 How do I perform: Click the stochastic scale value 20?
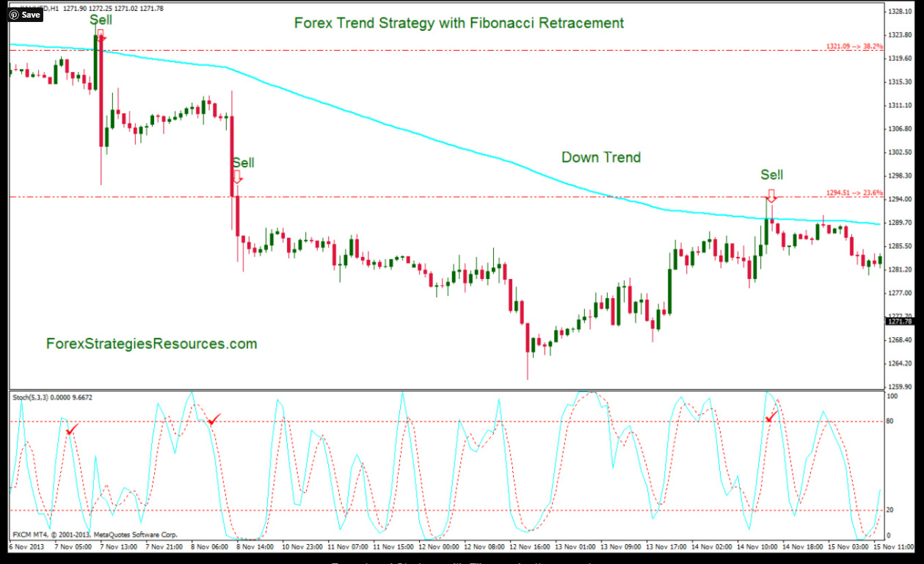point(891,510)
